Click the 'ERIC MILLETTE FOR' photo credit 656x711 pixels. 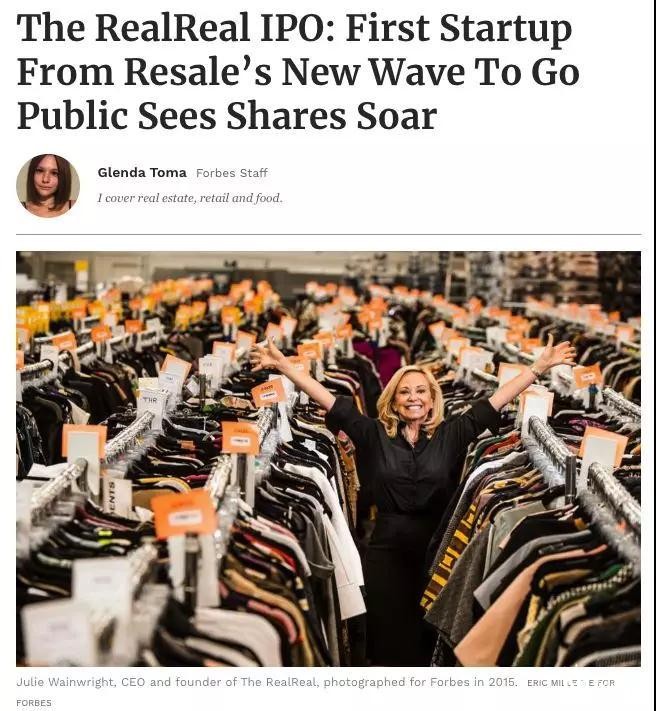[x=571, y=683]
